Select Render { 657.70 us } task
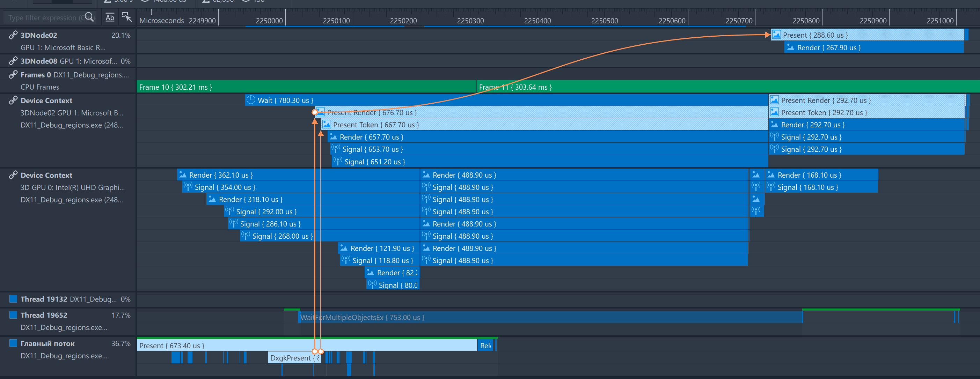The width and height of the screenshot is (980, 379). point(548,137)
